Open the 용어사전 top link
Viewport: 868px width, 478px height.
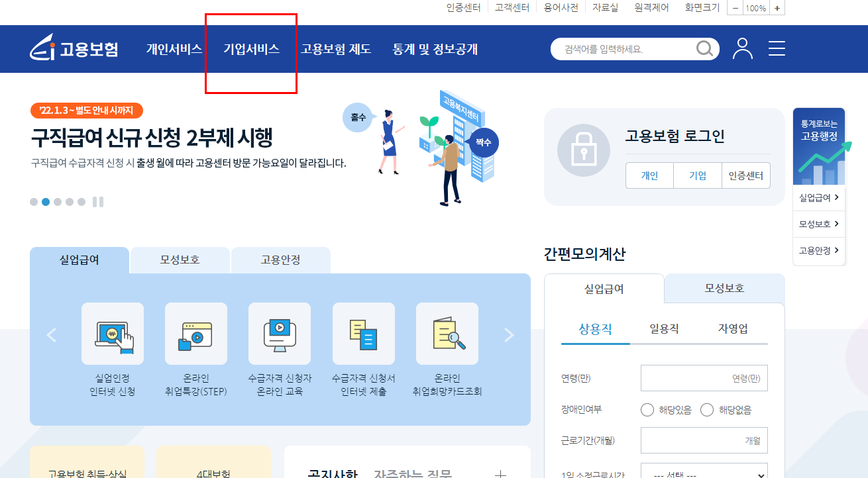point(561,8)
